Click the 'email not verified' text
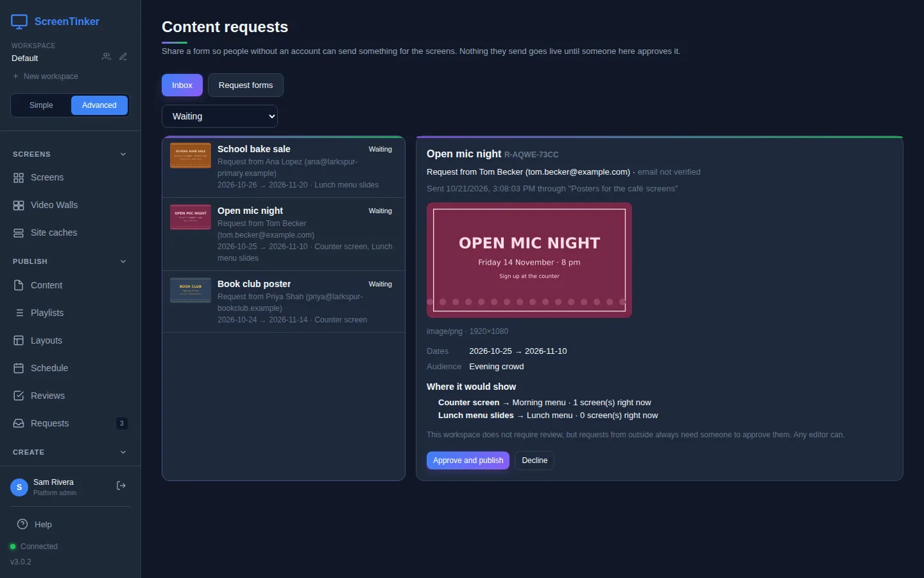This screenshot has height=578, width=924. pyautogui.click(x=669, y=172)
